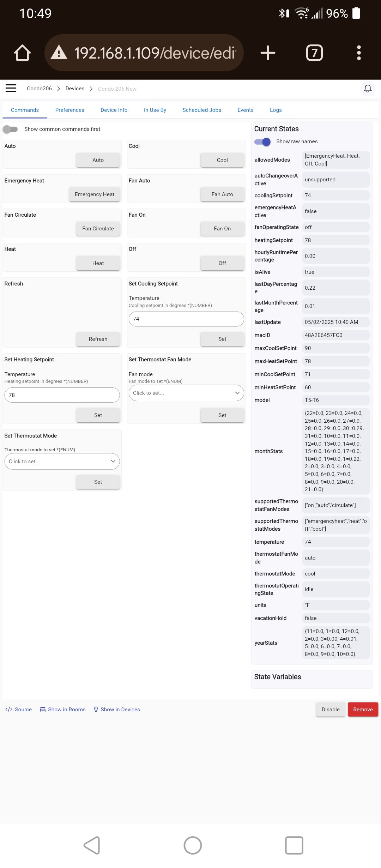
Task: Click the Source code link
Action: (19, 710)
